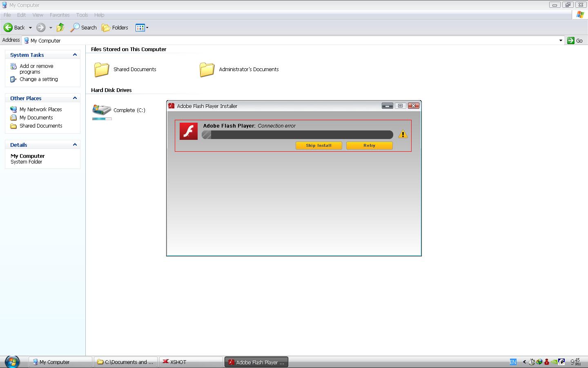
Task: Click the Flash installer progress bar
Action: [297, 135]
